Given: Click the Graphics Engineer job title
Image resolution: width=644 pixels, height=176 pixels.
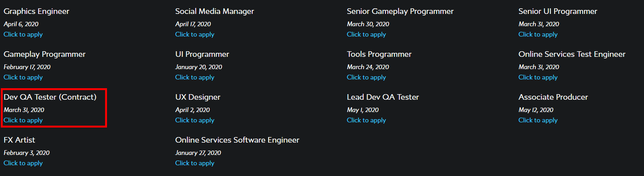Looking at the screenshot, I should [36, 12].
